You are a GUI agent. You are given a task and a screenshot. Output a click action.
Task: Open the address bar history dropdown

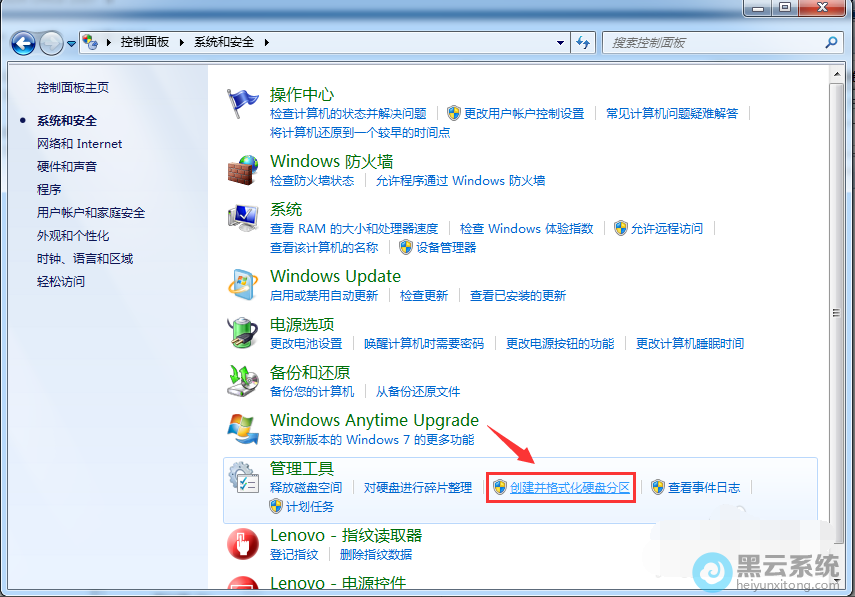coord(562,42)
